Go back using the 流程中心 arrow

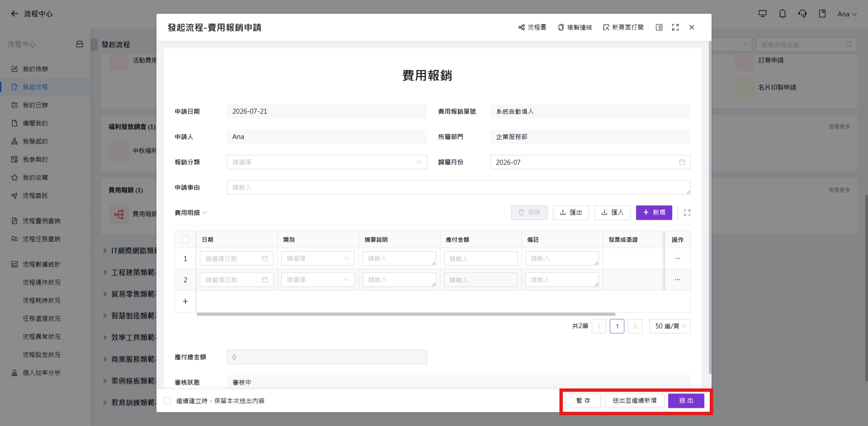pos(14,14)
